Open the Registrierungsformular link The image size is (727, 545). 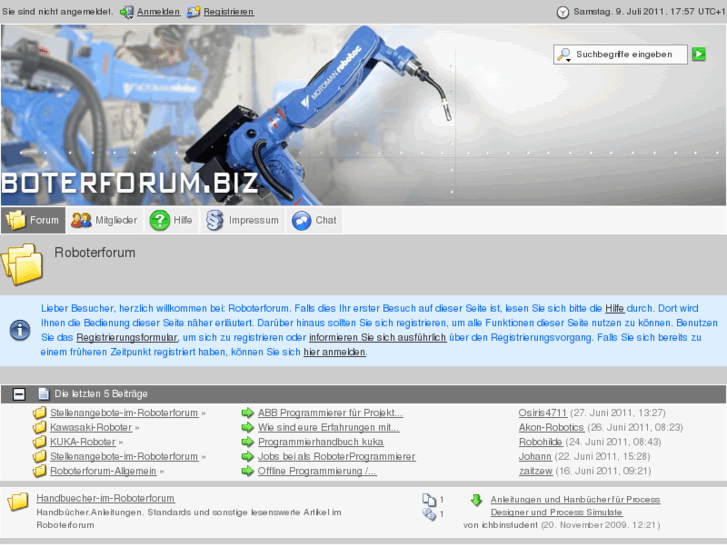(x=127, y=338)
